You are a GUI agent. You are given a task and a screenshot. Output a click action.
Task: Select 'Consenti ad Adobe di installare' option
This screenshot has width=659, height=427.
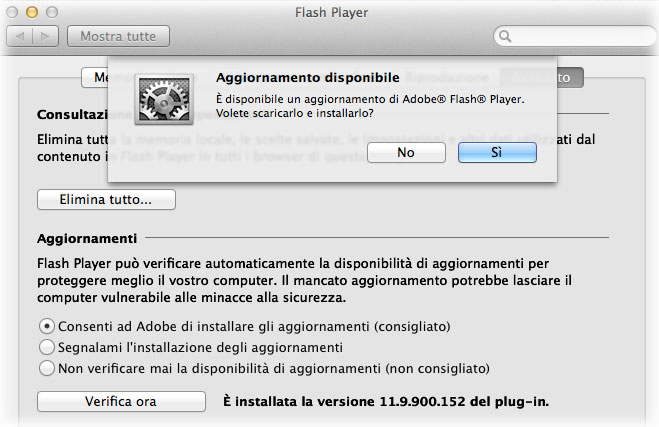[x=47, y=326]
